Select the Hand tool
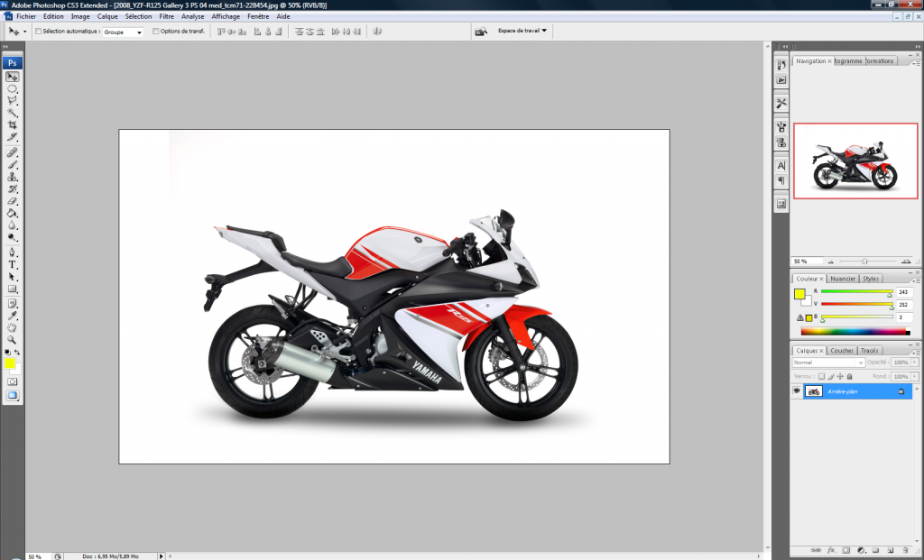 12,328
